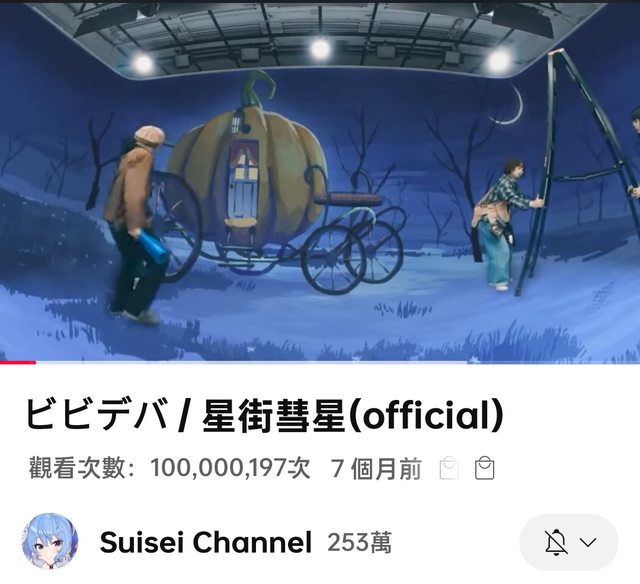Tap the left studio ceiling light
The width and height of the screenshot is (640, 584).
(143, 64)
